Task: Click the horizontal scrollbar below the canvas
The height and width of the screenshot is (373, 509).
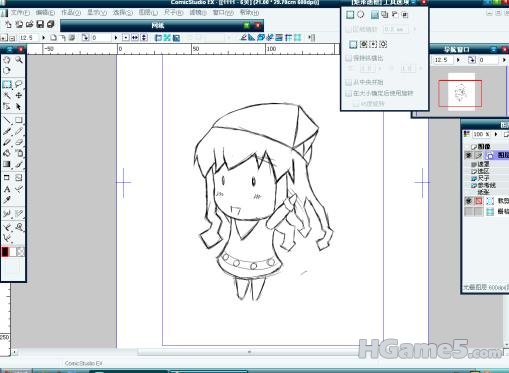Action: (248, 352)
